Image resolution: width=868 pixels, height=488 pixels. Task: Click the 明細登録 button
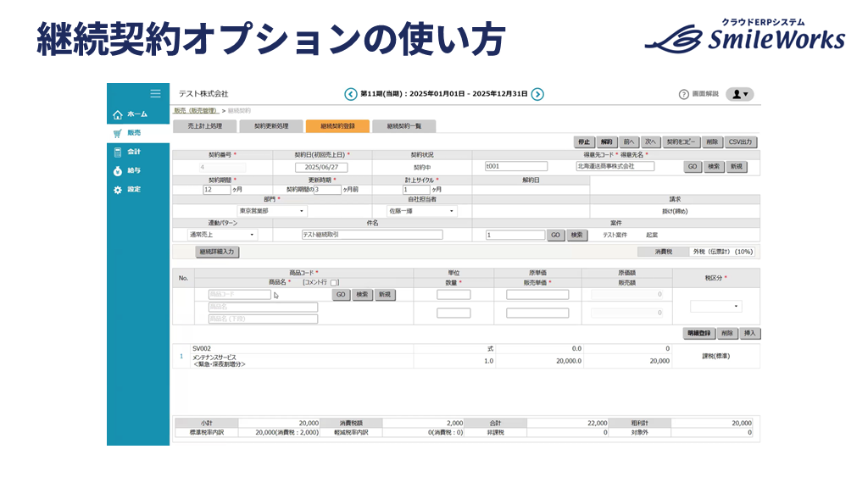(x=699, y=334)
